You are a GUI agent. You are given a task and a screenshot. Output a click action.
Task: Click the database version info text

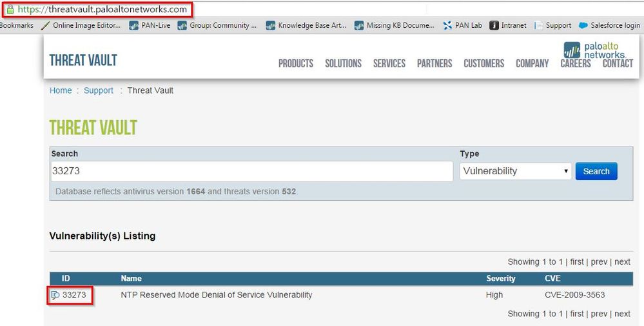pos(177,192)
